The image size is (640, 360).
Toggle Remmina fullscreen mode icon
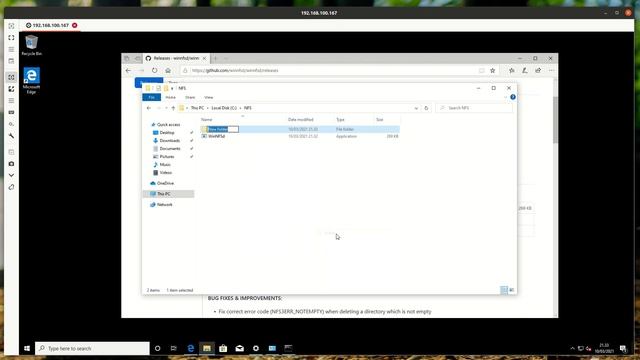pos(11,38)
